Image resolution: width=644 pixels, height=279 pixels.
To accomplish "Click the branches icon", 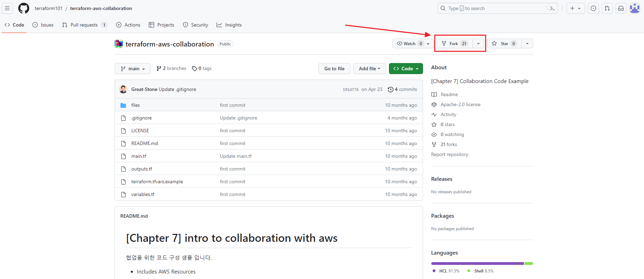I will pyautogui.click(x=159, y=69).
